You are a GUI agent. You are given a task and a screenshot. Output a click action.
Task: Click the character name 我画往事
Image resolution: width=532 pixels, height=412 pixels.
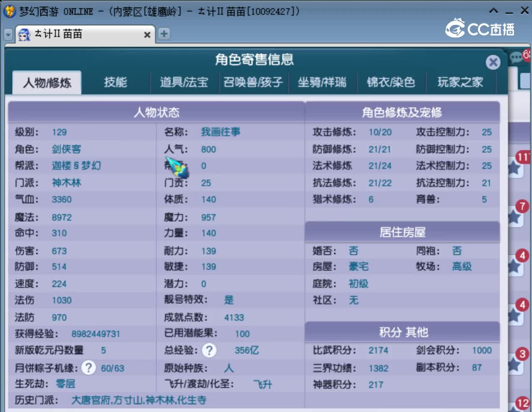(x=220, y=132)
